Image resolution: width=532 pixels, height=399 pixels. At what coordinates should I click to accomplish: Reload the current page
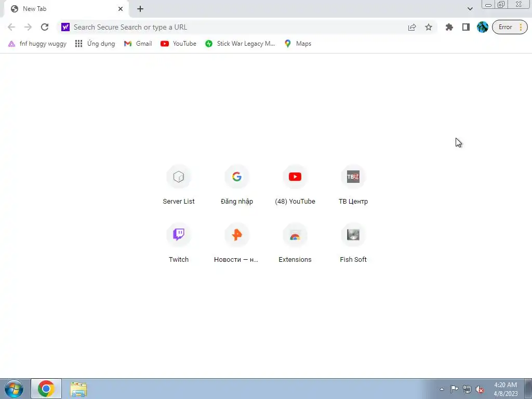coord(45,27)
